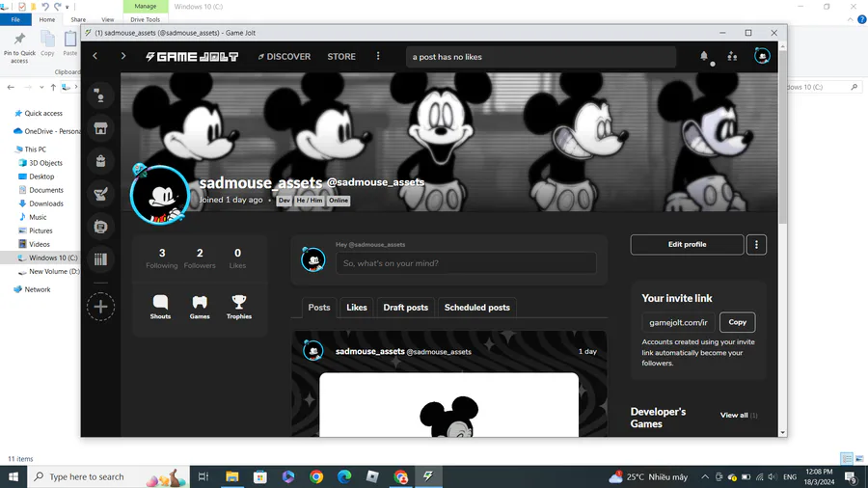Click the volume icon in system tray
Viewport: 868px width, 488px height.
pyautogui.click(x=773, y=476)
